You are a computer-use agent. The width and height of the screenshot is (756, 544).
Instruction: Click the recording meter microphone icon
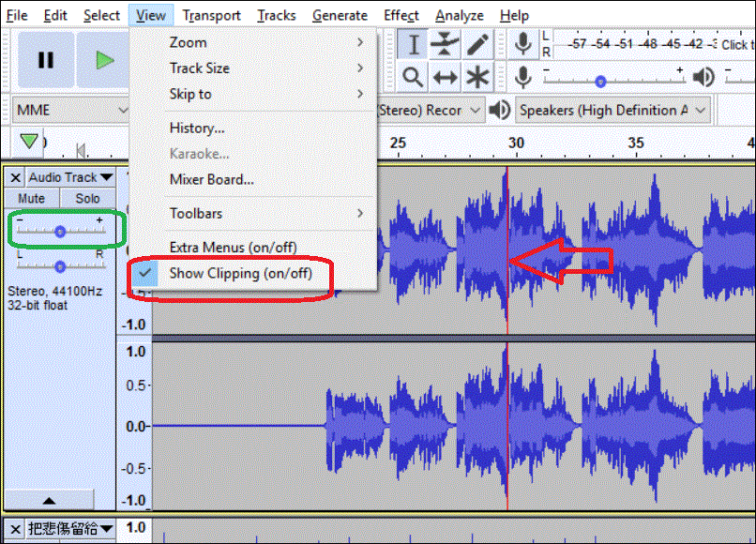(x=523, y=44)
